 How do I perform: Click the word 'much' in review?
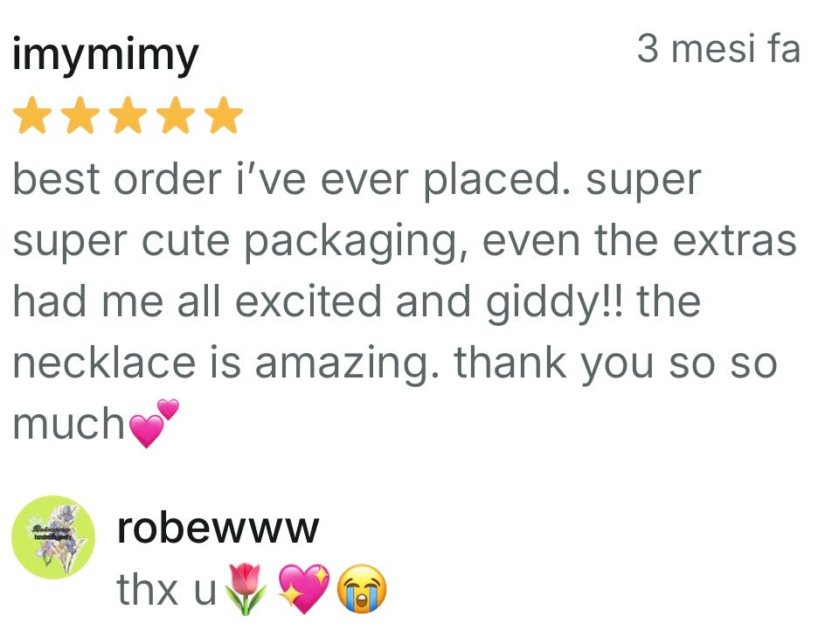click(68, 425)
